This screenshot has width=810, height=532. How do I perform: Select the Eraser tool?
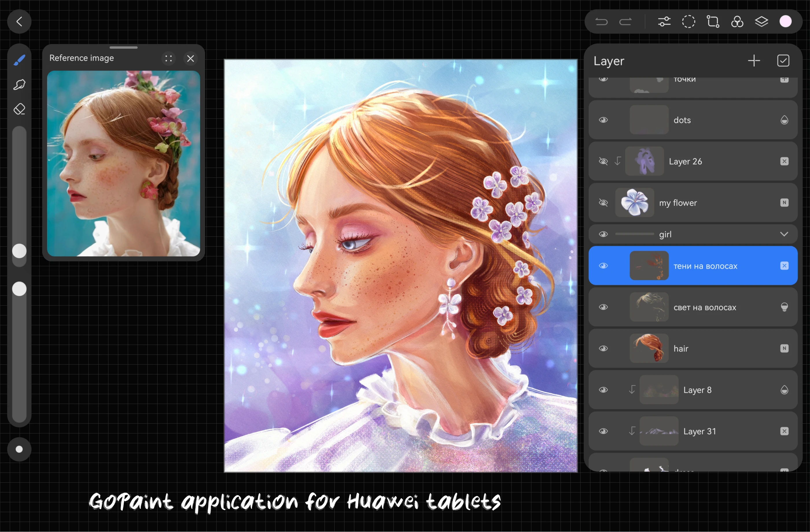19,109
